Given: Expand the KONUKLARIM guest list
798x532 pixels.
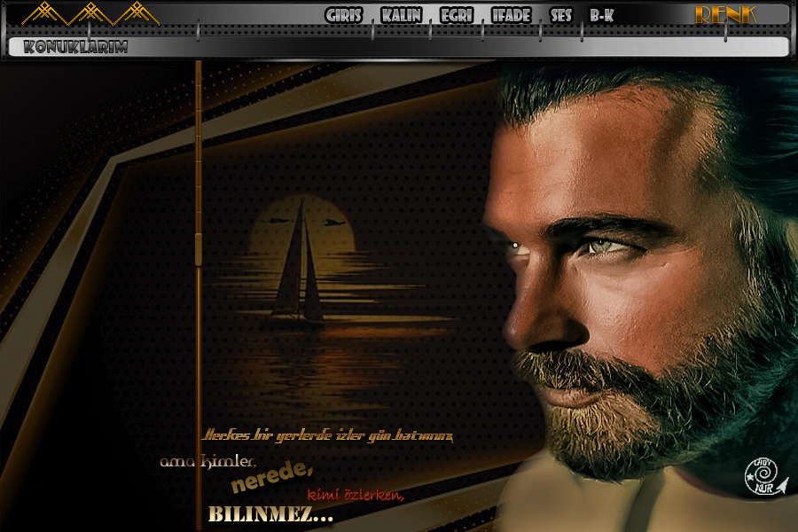Looking at the screenshot, I should tap(75, 47).
